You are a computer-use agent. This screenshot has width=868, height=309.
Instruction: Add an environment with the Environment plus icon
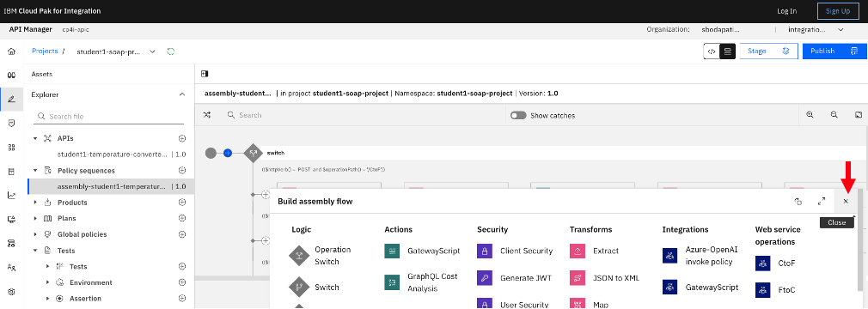coord(181,282)
